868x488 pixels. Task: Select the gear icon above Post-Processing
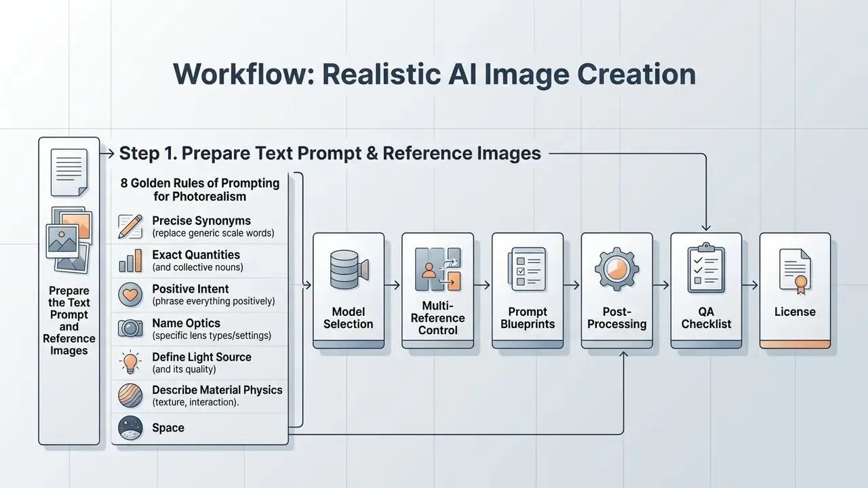[x=616, y=269]
